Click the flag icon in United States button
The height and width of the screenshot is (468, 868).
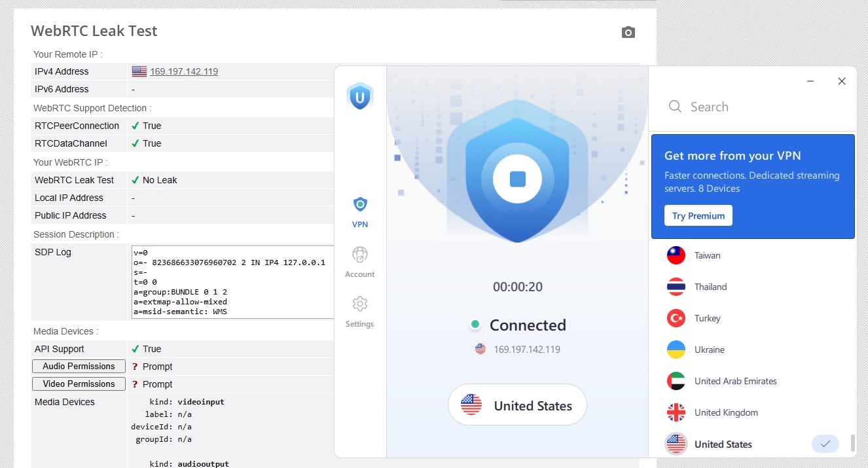471,405
